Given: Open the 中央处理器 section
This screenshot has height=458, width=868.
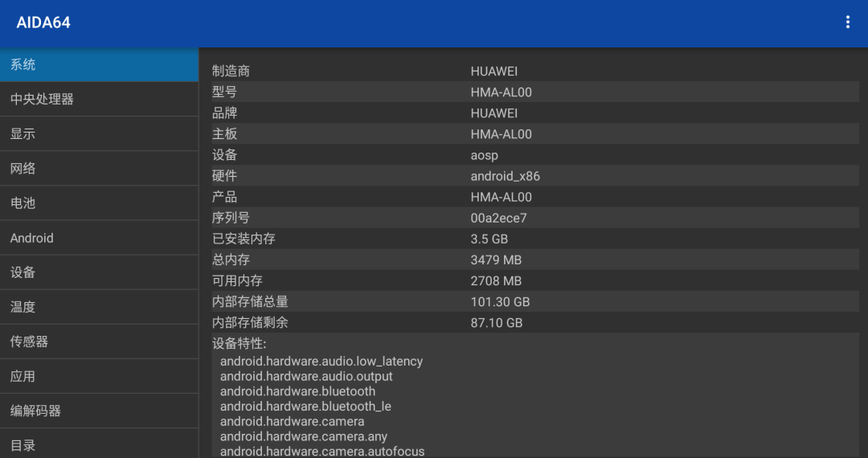Looking at the screenshot, I should click(99, 99).
